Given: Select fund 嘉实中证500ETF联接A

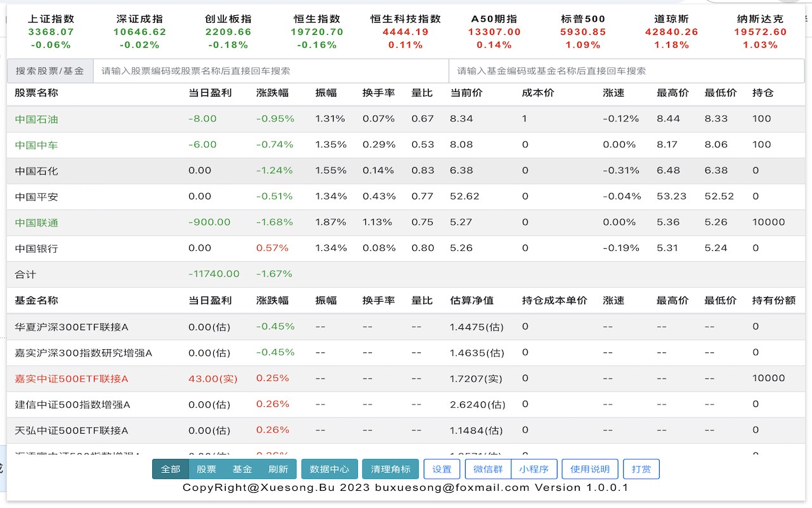Looking at the screenshot, I should pyautogui.click(x=72, y=378).
